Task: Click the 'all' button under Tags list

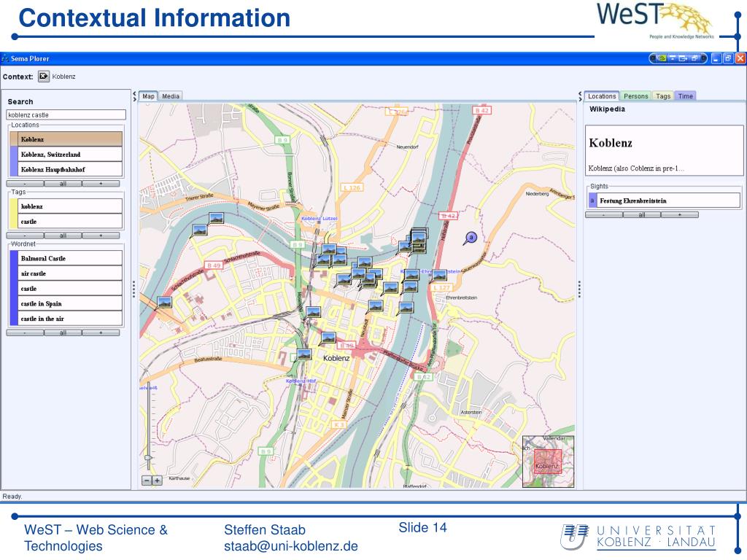Action: coord(63,236)
